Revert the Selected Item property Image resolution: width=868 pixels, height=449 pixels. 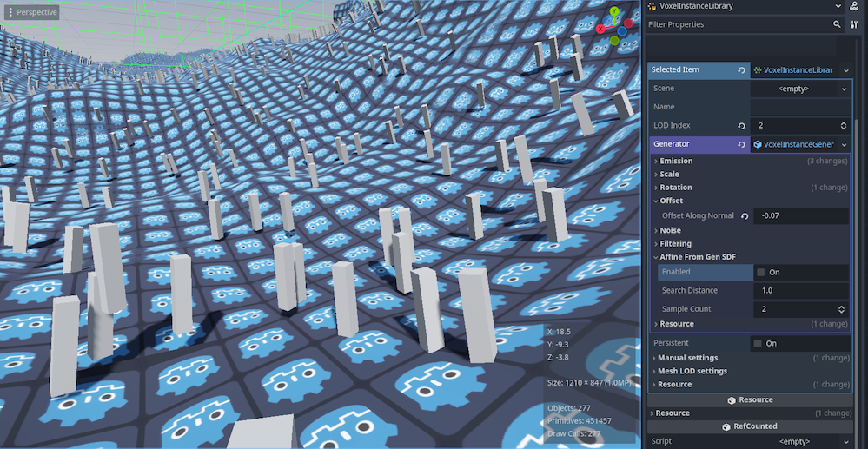click(x=741, y=70)
